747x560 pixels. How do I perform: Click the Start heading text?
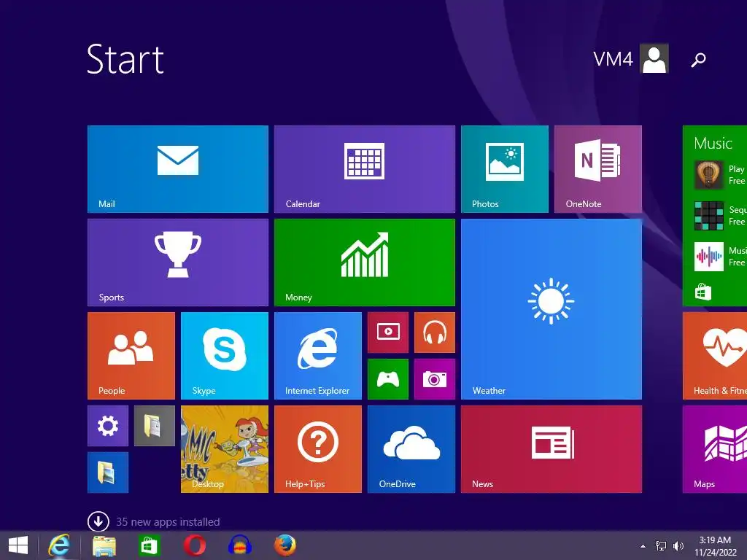pyautogui.click(x=125, y=59)
